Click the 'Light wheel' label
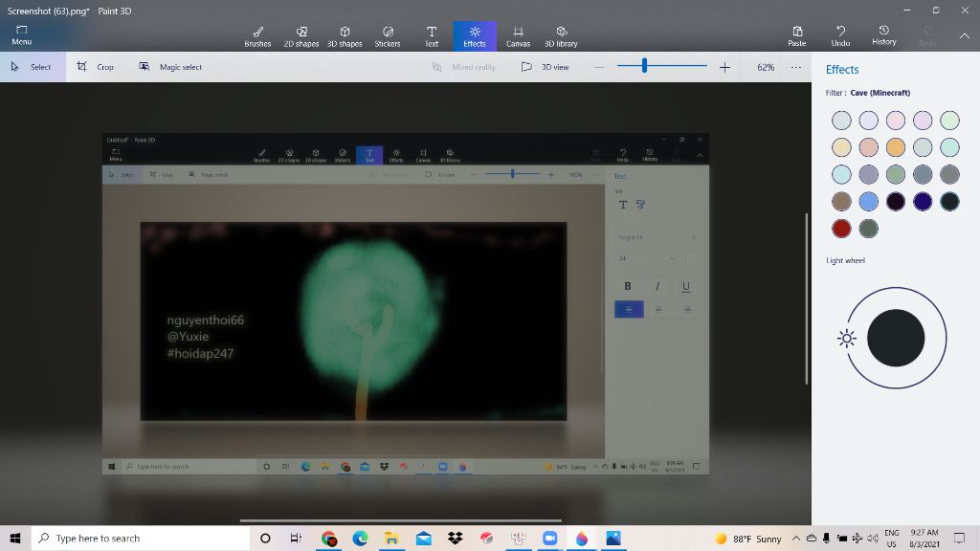 (x=845, y=260)
